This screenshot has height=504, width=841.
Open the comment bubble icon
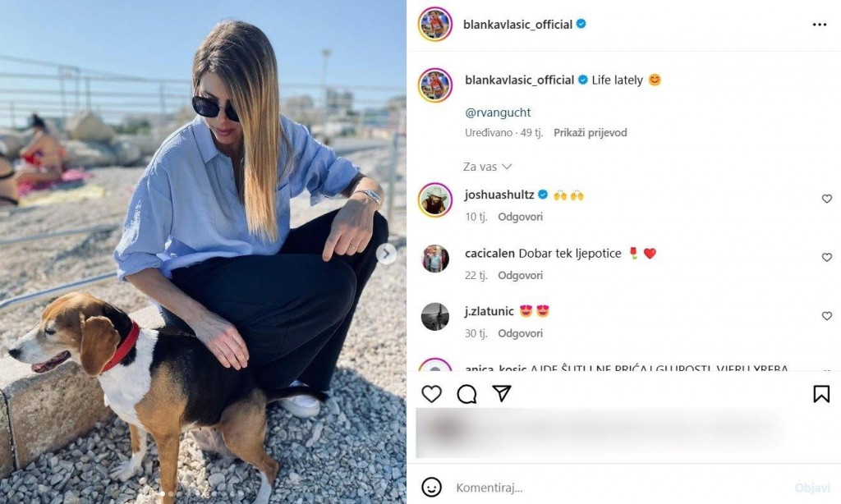(466, 394)
